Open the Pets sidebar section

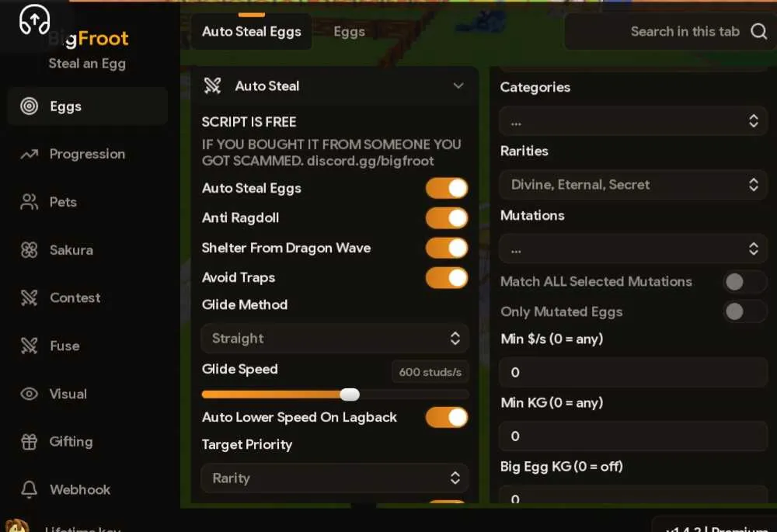[88, 202]
